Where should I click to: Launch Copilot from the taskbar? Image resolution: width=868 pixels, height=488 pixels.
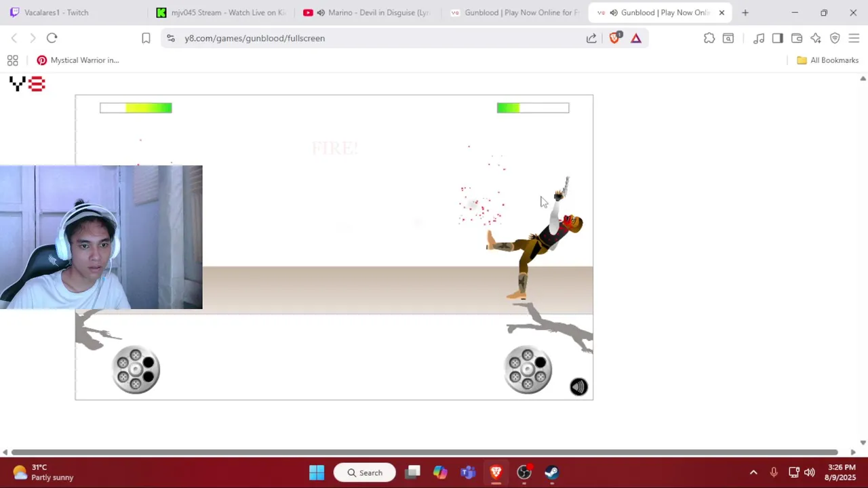[x=440, y=472]
